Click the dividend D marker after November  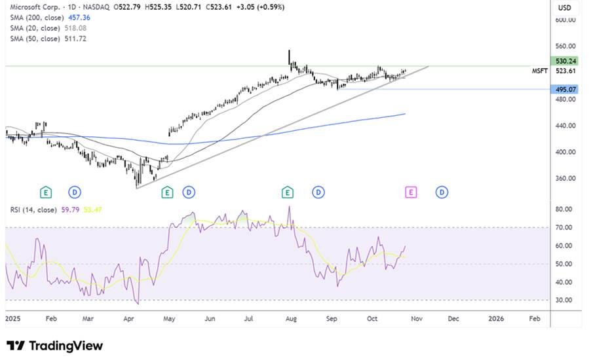click(442, 192)
